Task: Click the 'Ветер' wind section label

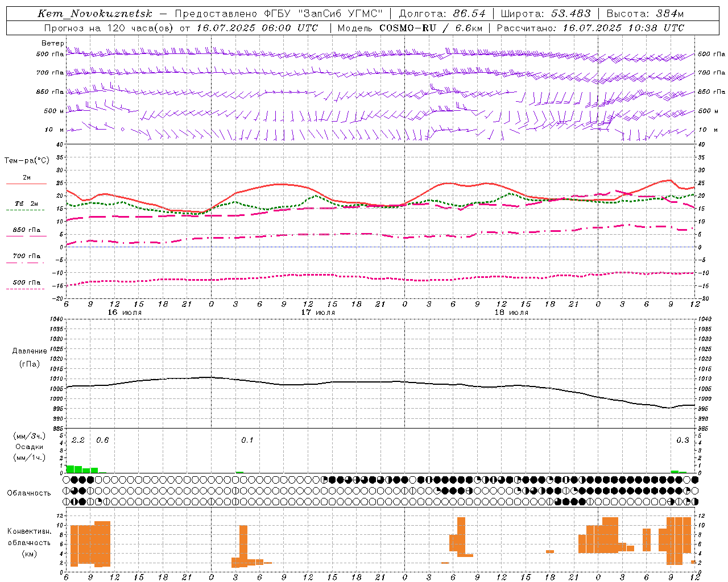Action: pos(53,43)
